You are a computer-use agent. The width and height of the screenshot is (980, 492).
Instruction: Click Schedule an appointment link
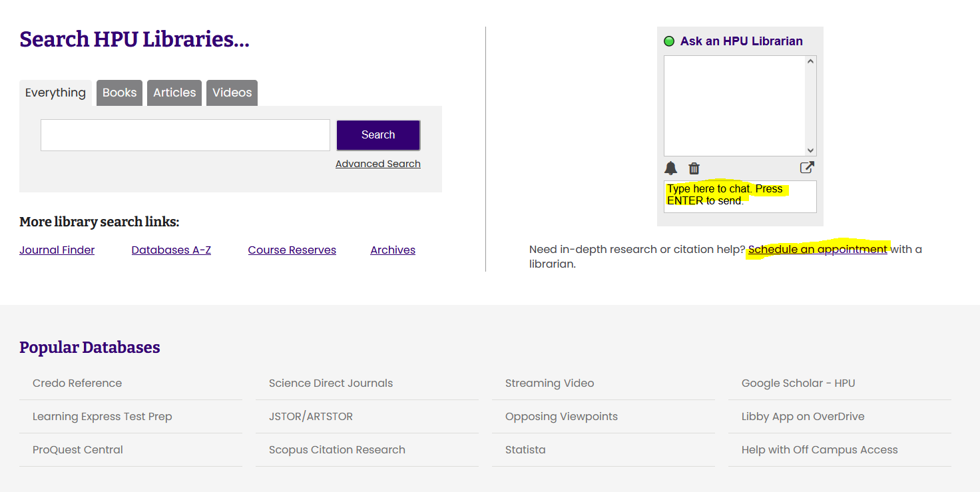[x=817, y=250]
